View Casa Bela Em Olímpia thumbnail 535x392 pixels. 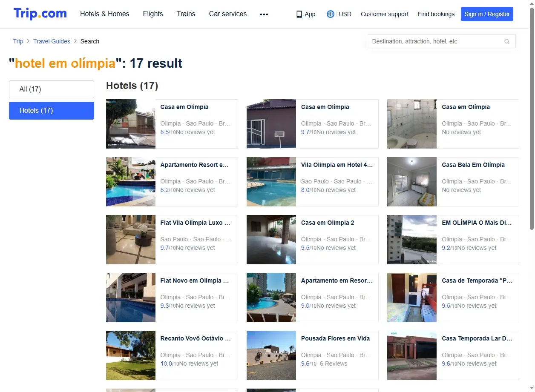click(412, 182)
